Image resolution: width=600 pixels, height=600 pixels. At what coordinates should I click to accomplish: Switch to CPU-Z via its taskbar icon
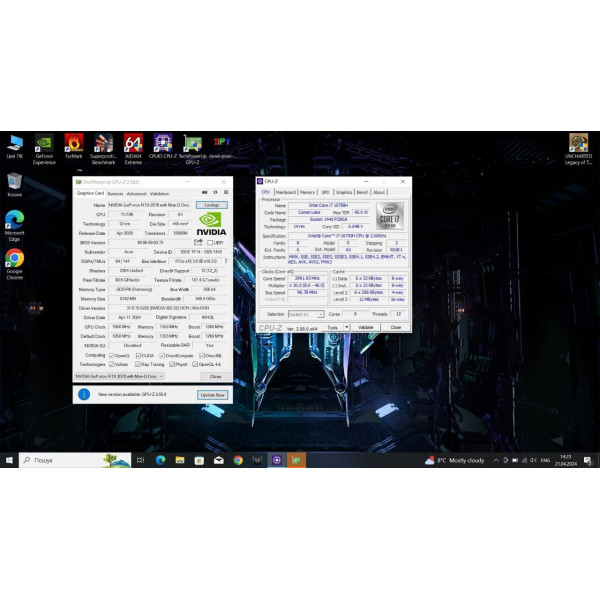pyautogui.click(x=277, y=460)
